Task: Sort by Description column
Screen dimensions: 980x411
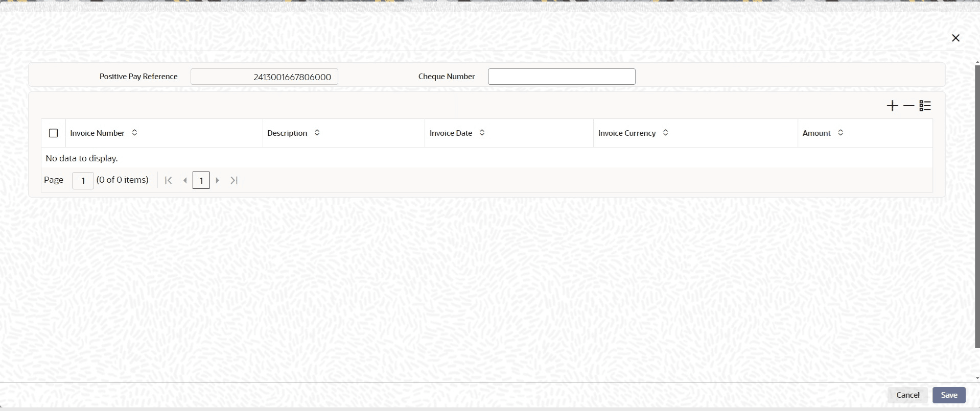Action: (317, 133)
